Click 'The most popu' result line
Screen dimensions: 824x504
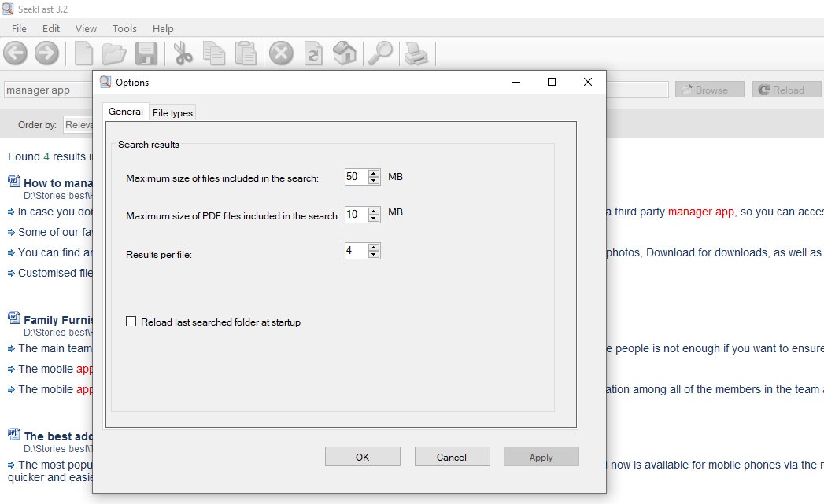pyautogui.click(x=55, y=465)
